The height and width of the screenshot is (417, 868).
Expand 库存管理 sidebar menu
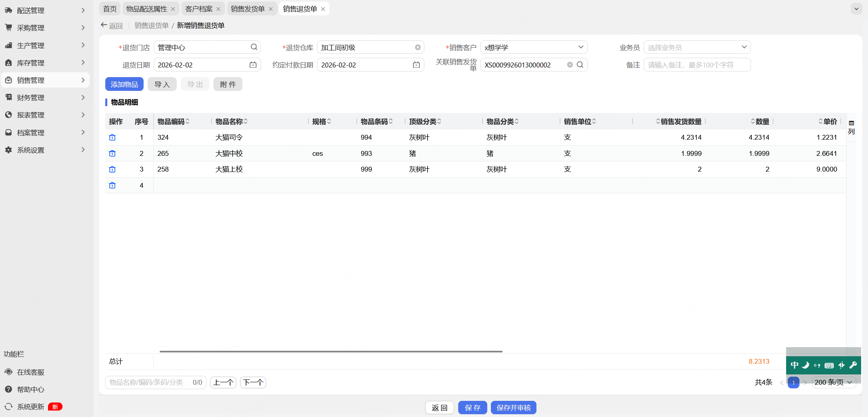45,63
